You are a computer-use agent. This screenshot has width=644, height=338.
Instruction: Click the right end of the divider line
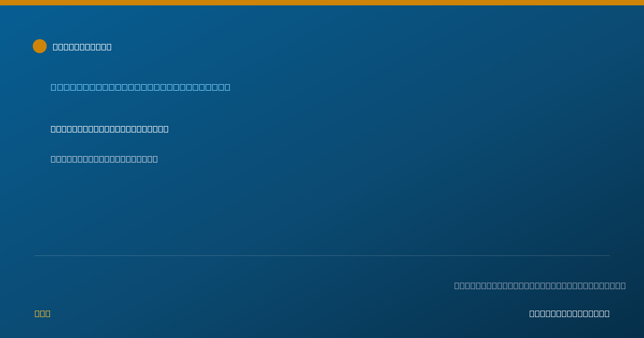609,255
